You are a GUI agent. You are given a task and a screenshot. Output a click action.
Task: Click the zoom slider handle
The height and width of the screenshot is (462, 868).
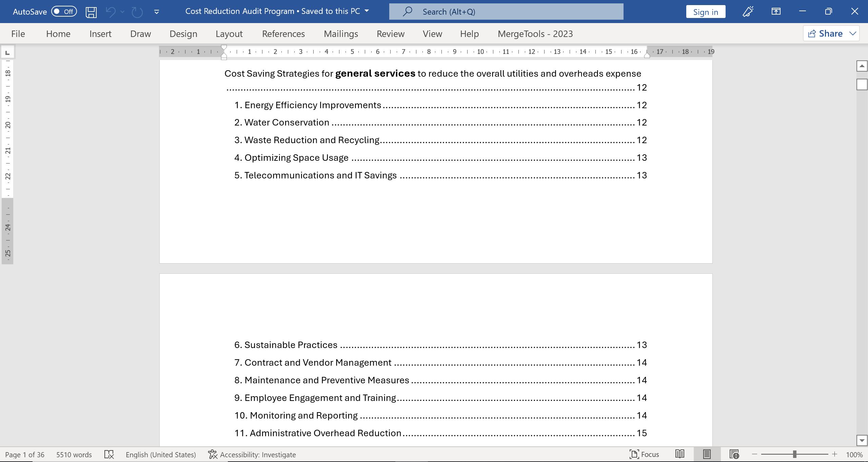coord(794,454)
